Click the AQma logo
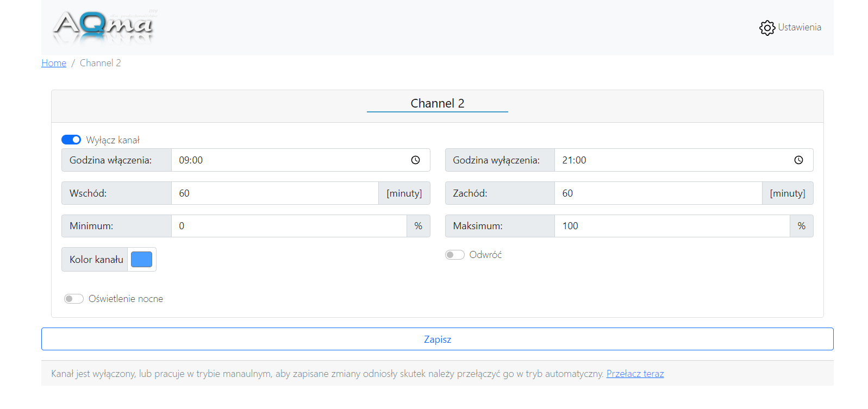The image size is (868, 409). [x=103, y=26]
